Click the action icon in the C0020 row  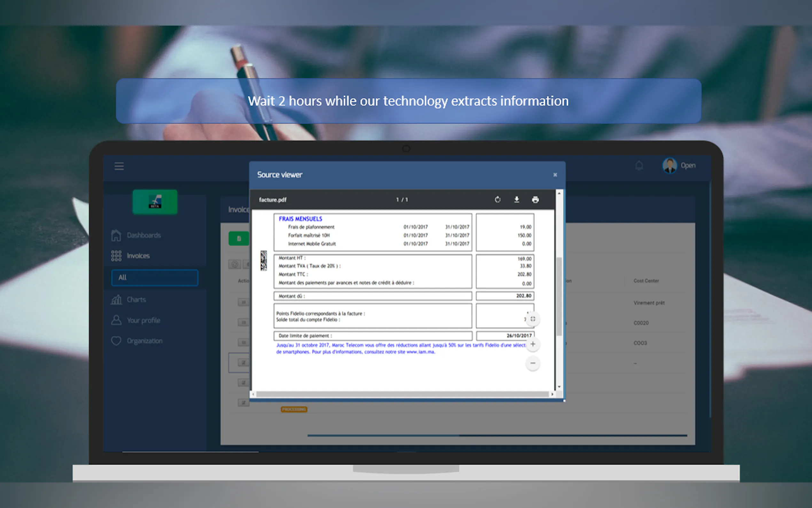243,322
